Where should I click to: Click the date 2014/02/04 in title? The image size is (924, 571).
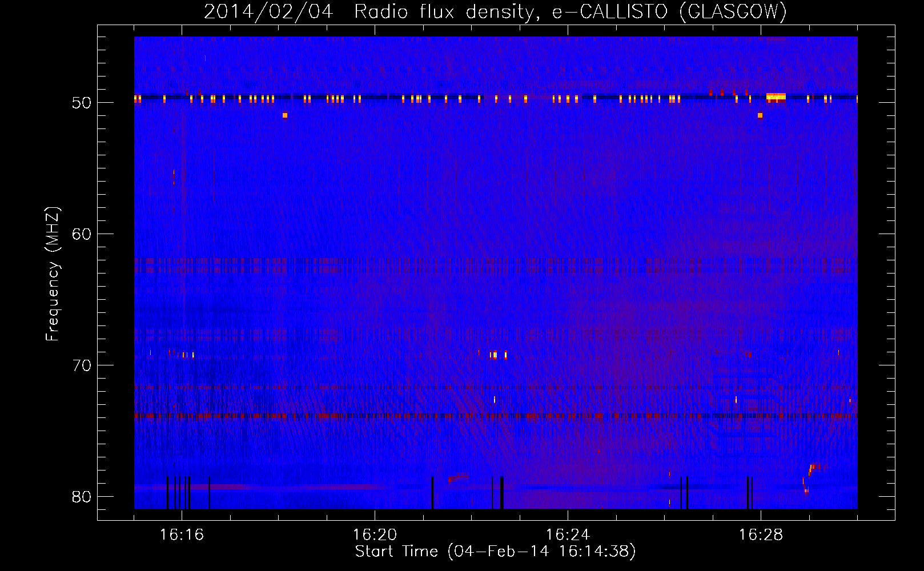tap(268, 11)
